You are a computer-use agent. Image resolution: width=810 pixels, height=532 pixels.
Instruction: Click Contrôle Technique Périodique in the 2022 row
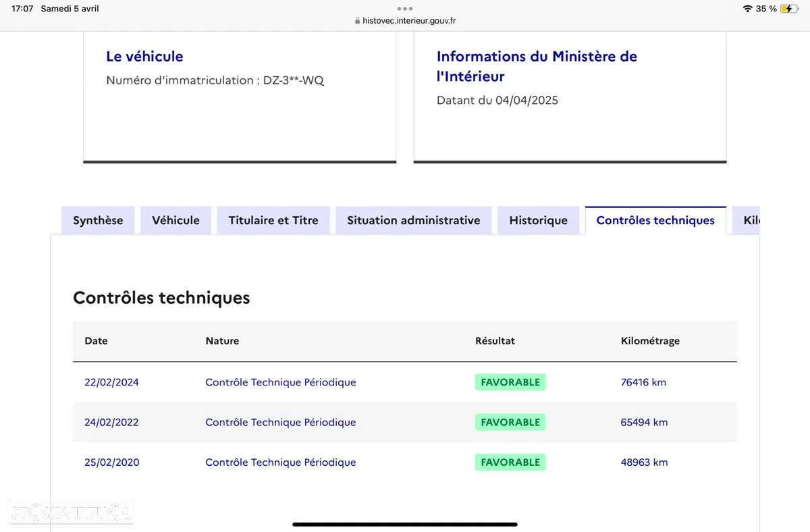(x=281, y=422)
